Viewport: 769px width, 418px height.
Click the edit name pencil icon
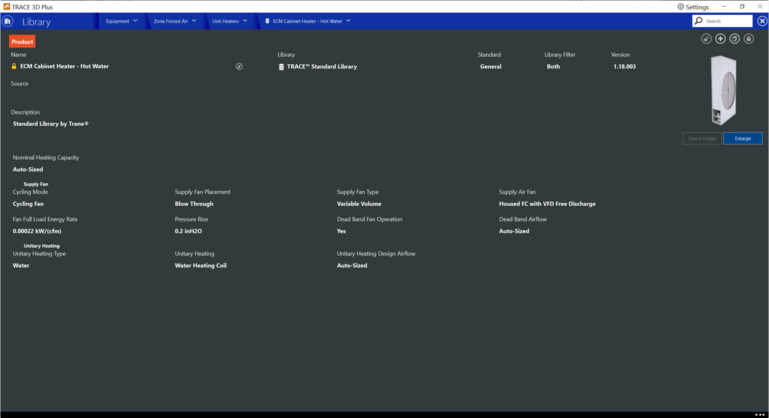pos(239,67)
